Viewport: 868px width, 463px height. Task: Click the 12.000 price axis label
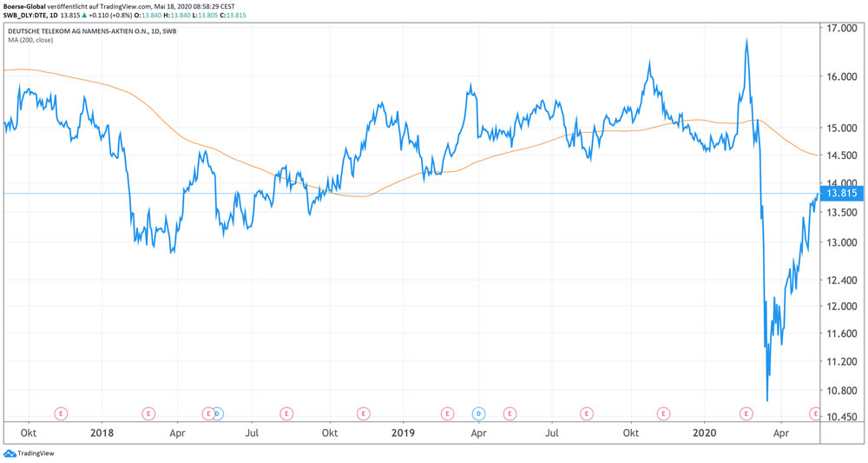pos(841,307)
